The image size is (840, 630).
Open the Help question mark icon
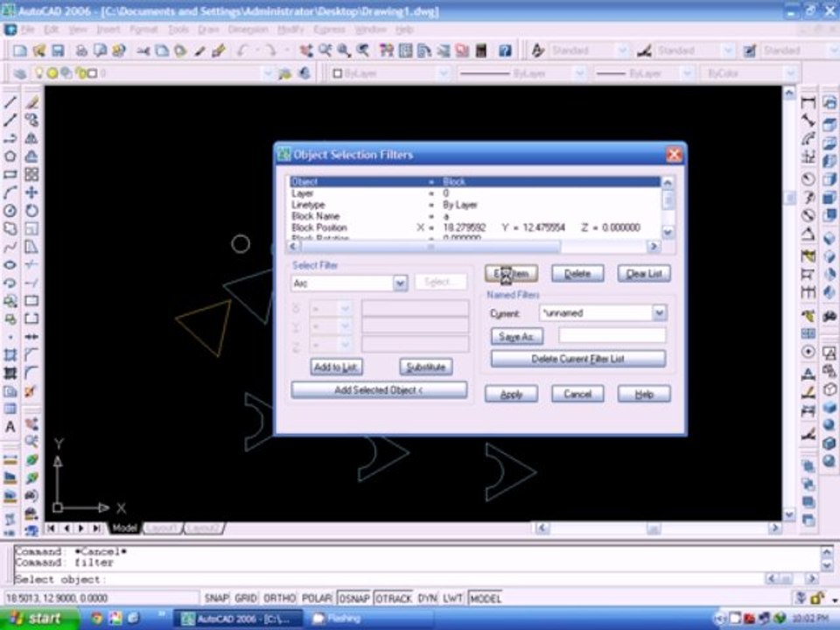505,51
